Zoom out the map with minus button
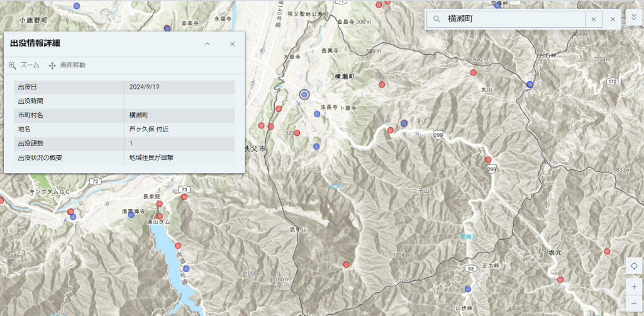Screen dimensions: 644x316 (634, 303)
